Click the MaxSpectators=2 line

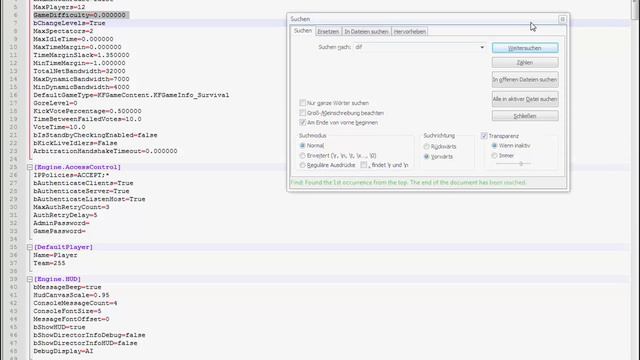point(63,31)
